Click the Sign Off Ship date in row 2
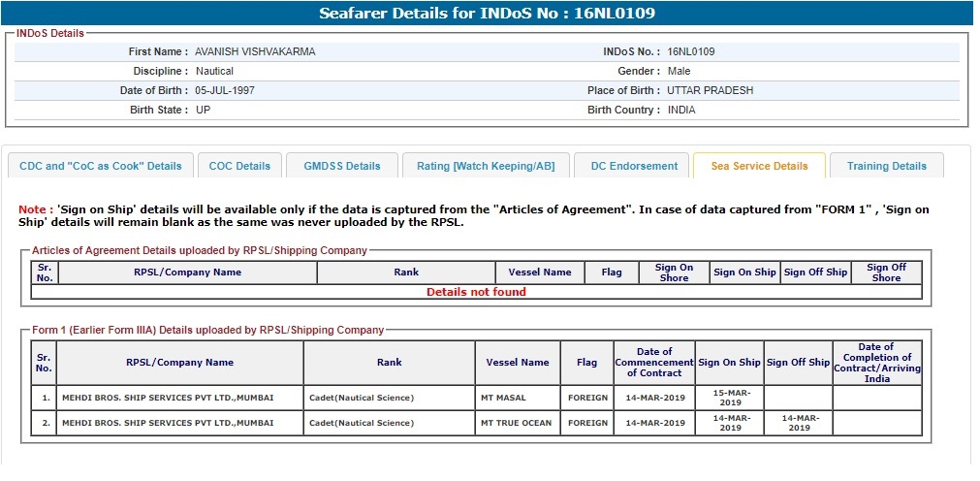The height and width of the screenshot is (481, 980). coord(798,423)
